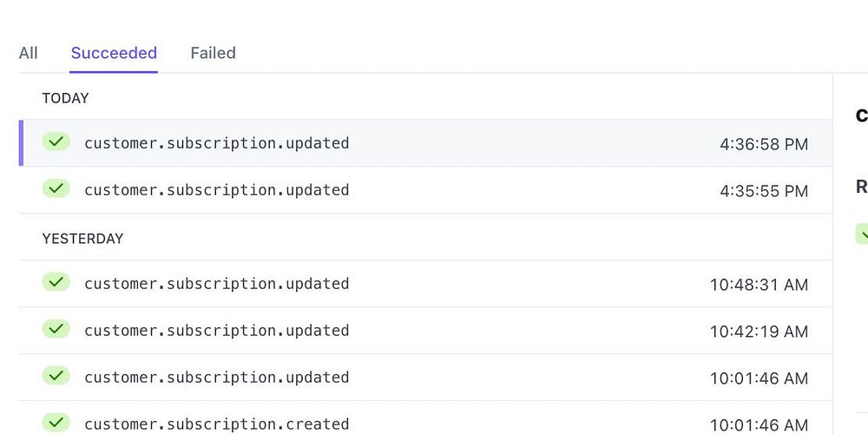Select customer.subscription.updated event from 10:48:31 AM
868x434 pixels.
216,284
